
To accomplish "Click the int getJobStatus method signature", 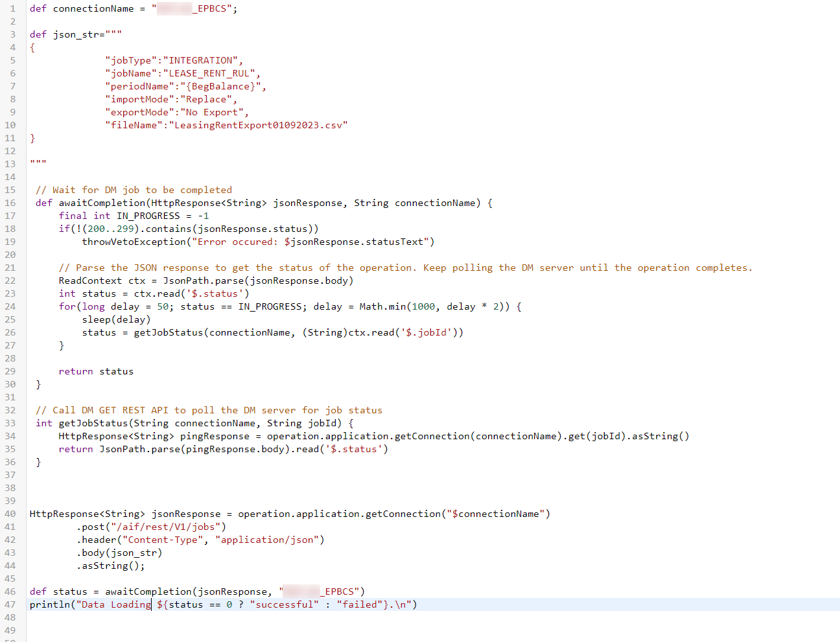I will tap(194, 423).
